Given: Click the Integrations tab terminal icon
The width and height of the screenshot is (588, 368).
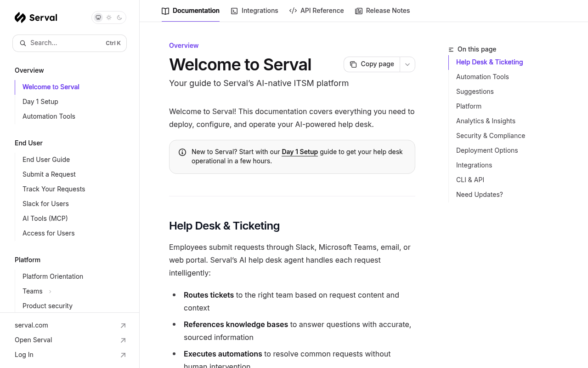Looking at the screenshot, I should [234, 11].
